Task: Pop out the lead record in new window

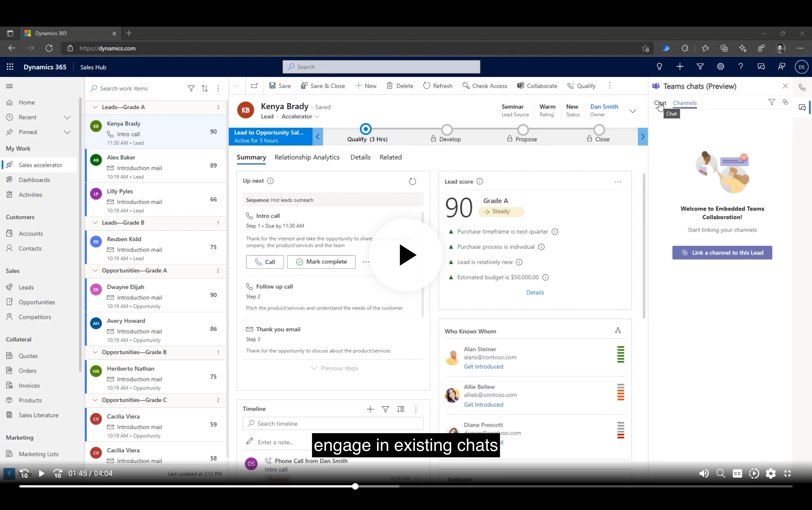Action: pyautogui.click(x=255, y=86)
